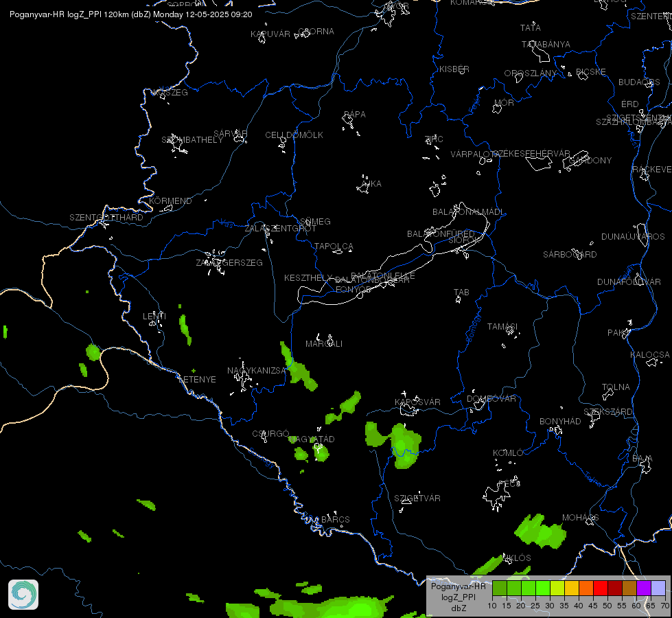Choose the yellow 35-40 dBZ legend swatch
Screen dimensions: 672x618
point(572,588)
